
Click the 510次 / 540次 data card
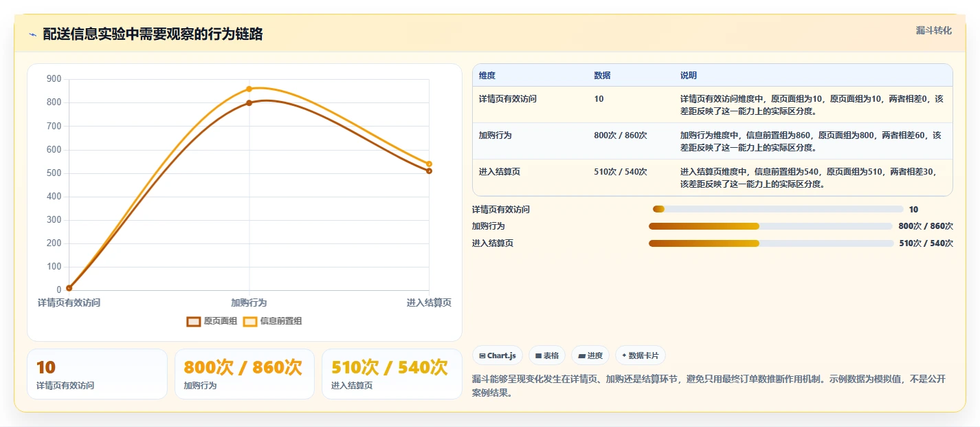[x=392, y=374]
